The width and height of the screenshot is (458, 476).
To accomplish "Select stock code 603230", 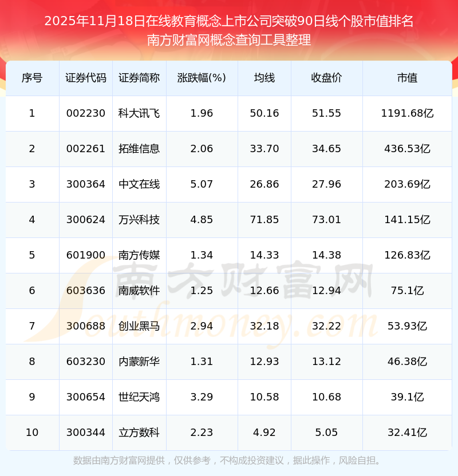I will pos(86,362).
